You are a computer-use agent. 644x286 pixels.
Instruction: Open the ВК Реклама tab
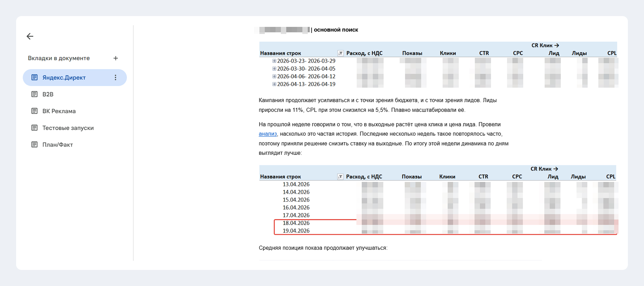(x=59, y=111)
